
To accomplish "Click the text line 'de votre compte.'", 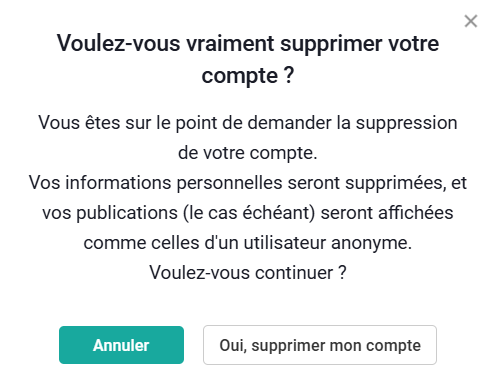I will 248,153.
